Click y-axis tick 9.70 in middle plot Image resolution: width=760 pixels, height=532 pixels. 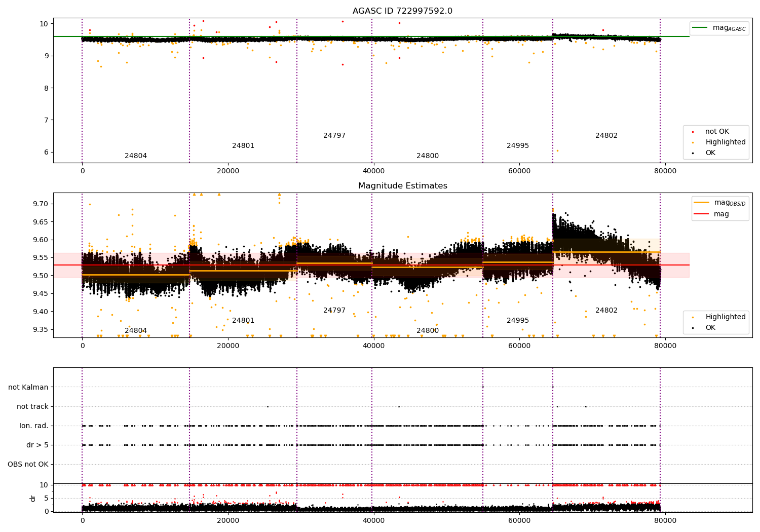point(41,204)
